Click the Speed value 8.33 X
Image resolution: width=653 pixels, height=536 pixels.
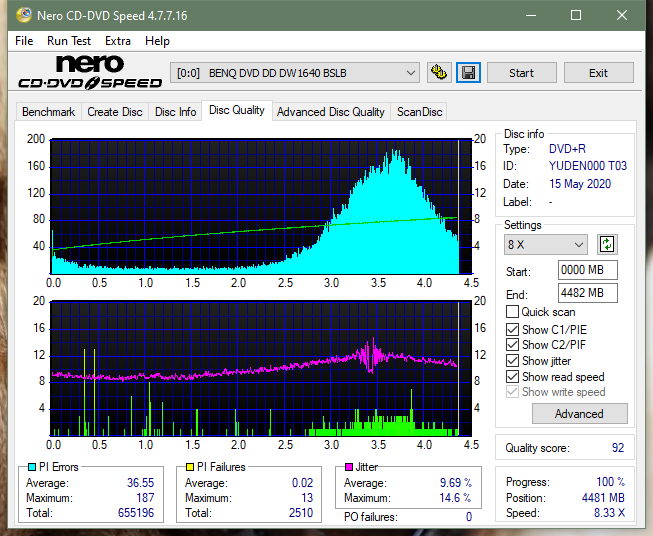pyautogui.click(x=609, y=513)
